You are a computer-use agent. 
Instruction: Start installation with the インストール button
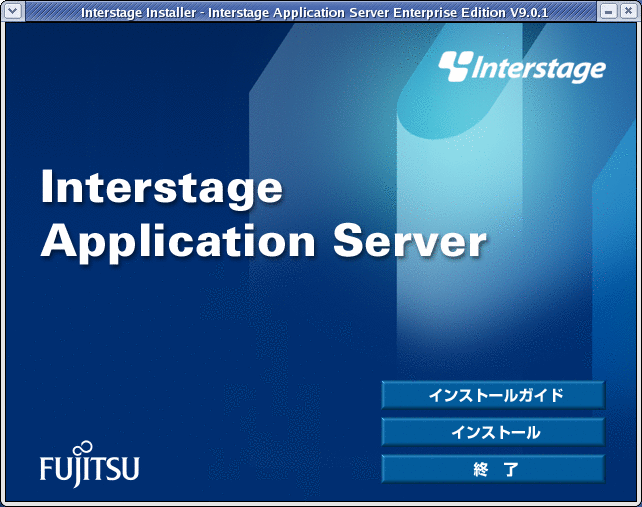click(x=493, y=432)
